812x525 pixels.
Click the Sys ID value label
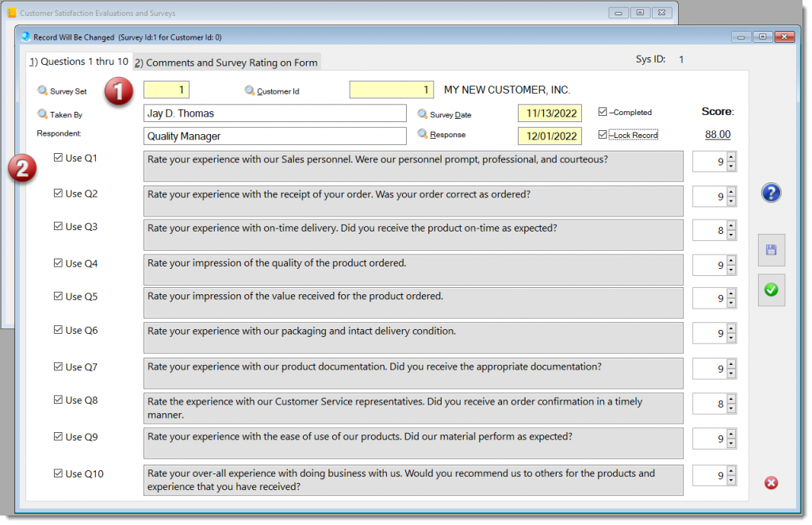point(681,59)
